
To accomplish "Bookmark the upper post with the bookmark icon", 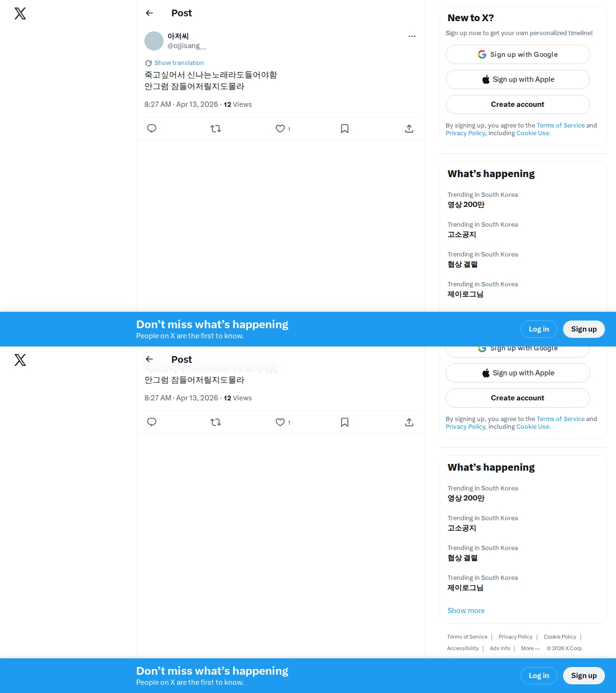I will (x=345, y=128).
